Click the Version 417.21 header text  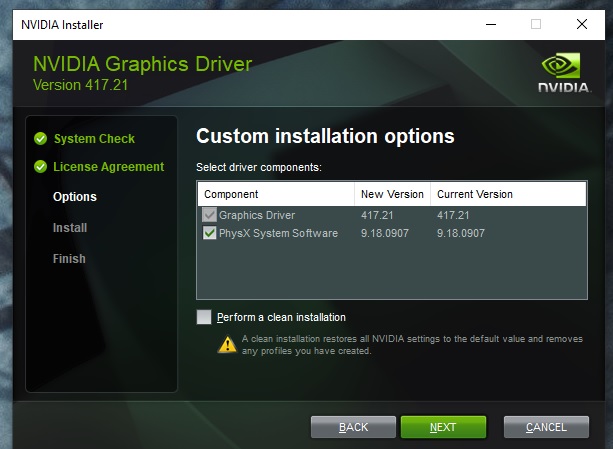(x=81, y=85)
